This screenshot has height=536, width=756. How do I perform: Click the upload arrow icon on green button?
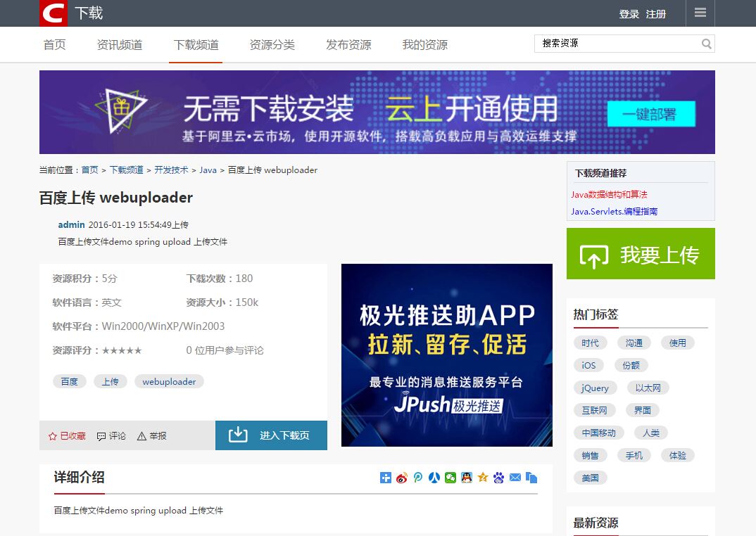(x=594, y=255)
